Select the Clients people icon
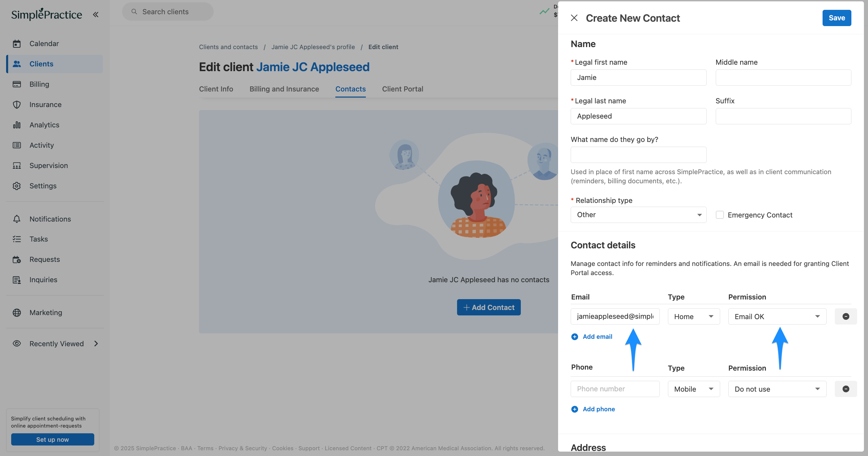 pos(17,64)
